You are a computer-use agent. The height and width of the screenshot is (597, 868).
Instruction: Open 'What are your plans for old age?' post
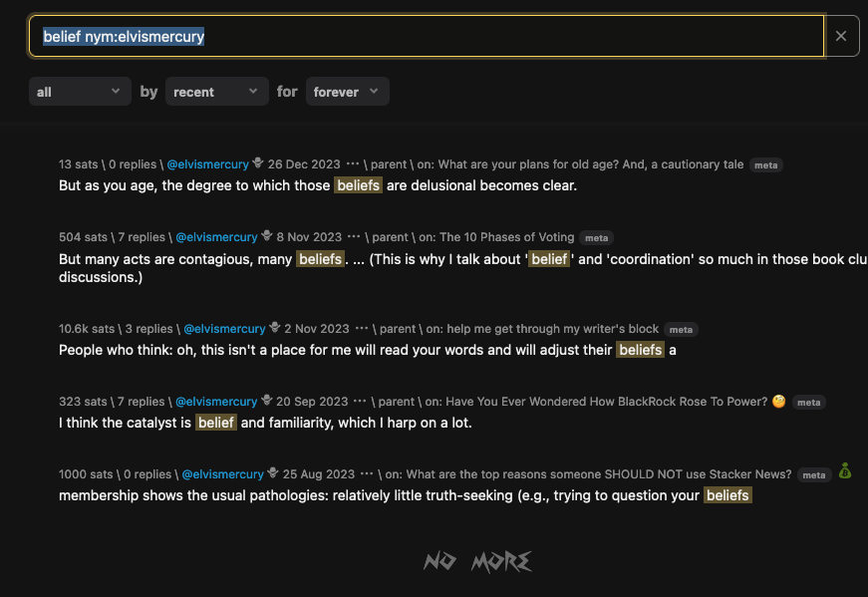pyautogui.click(x=590, y=163)
